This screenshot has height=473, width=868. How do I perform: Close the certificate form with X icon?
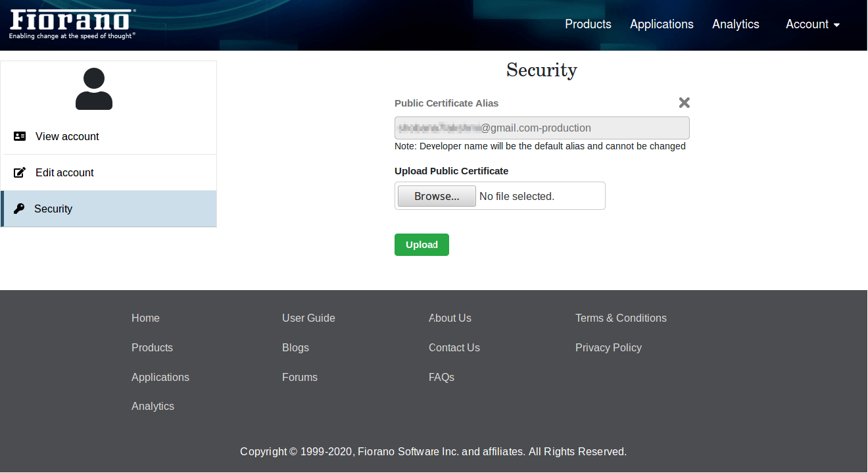click(x=684, y=103)
